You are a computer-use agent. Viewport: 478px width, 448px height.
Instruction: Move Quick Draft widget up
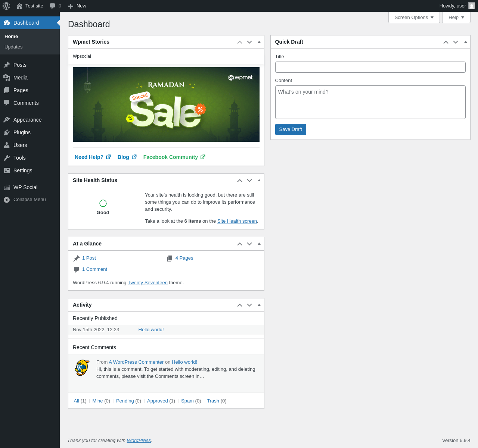[446, 42]
